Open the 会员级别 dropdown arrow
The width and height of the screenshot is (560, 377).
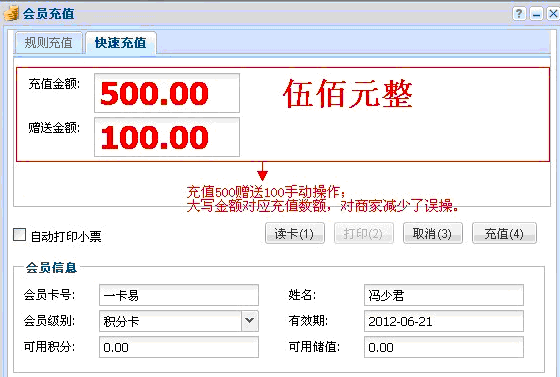(x=250, y=321)
